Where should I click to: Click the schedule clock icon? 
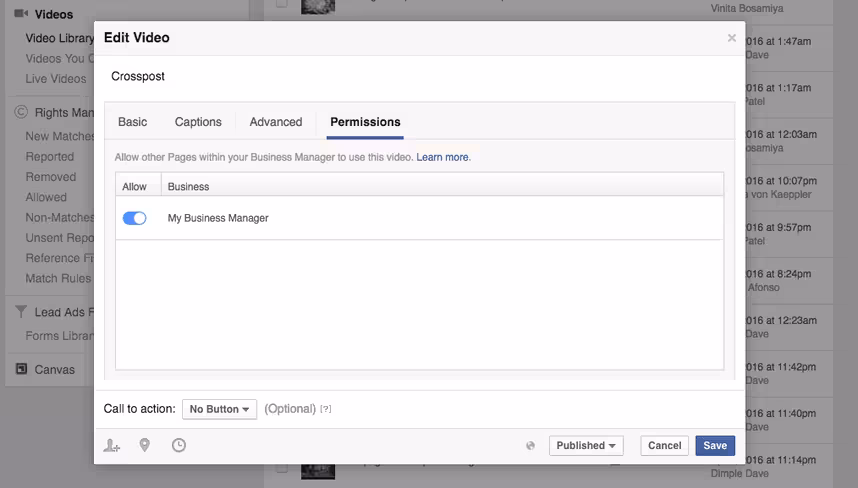click(x=179, y=445)
